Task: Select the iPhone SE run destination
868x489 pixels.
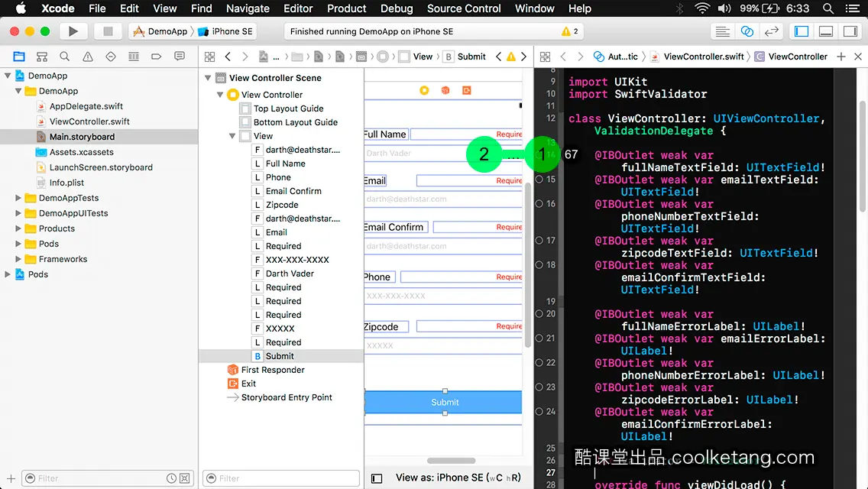Action: pos(226,31)
